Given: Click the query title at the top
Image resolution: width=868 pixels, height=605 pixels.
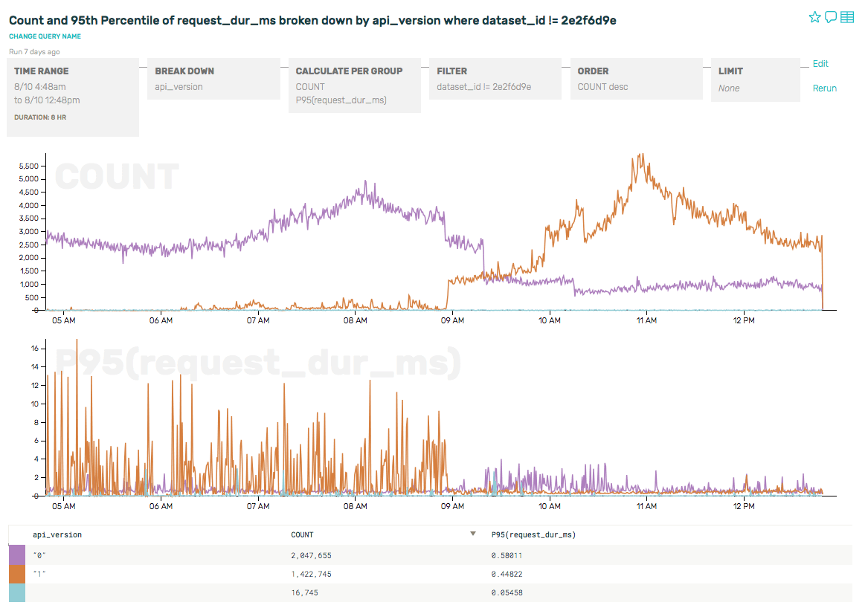Looking at the screenshot, I should pos(313,22).
